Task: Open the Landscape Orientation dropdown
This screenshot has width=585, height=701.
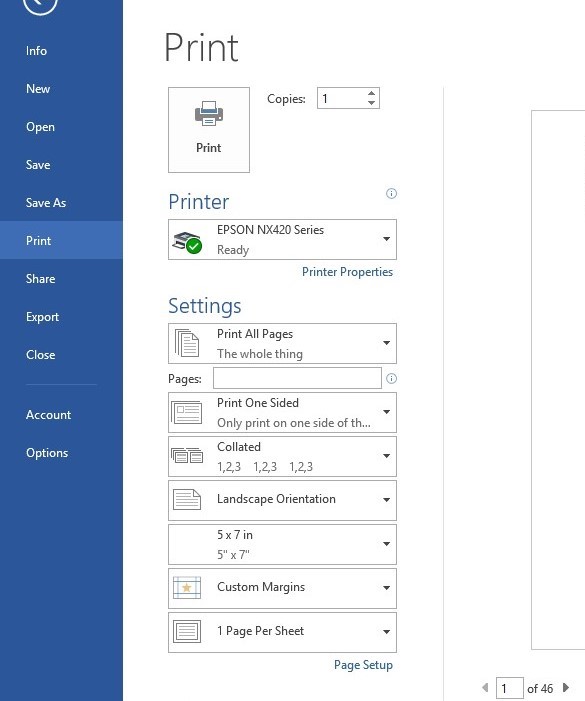Action: (282, 500)
